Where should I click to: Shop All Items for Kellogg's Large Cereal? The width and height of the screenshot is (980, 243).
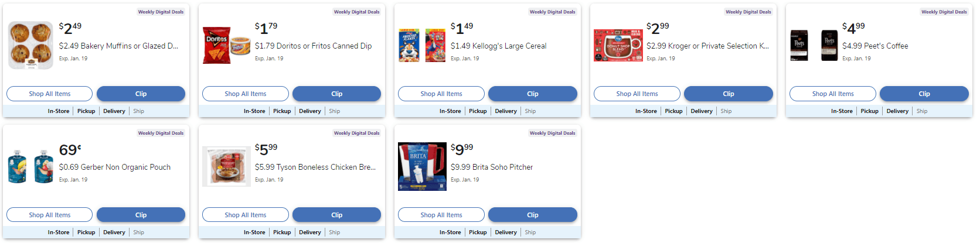(x=441, y=94)
